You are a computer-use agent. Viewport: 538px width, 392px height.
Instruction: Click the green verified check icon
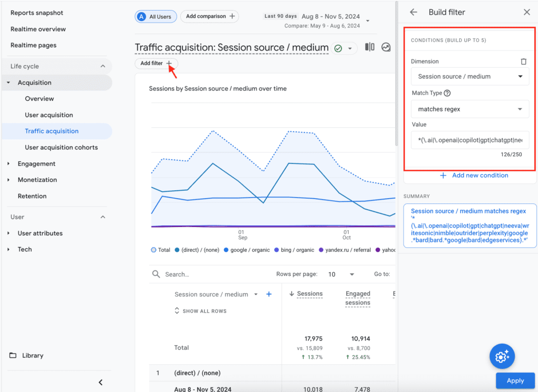[x=338, y=48]
